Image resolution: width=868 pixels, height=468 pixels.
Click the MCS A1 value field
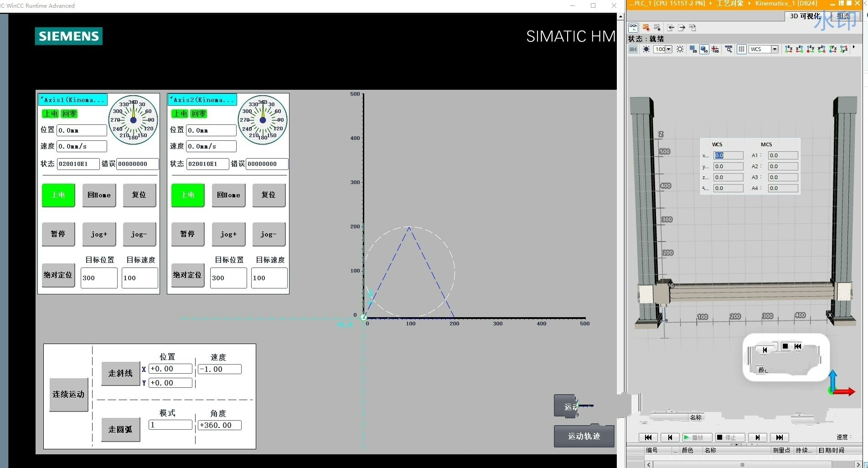783,155
